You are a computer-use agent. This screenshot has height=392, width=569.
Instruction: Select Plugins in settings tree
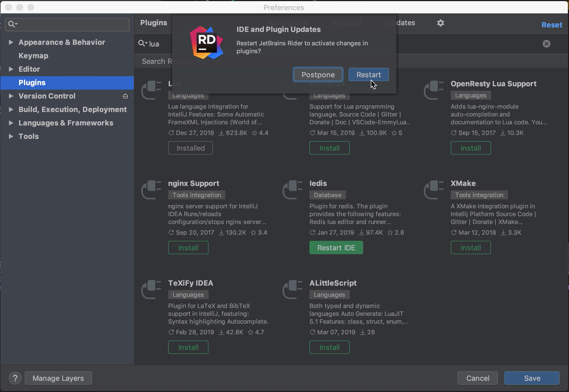point(67,83)
